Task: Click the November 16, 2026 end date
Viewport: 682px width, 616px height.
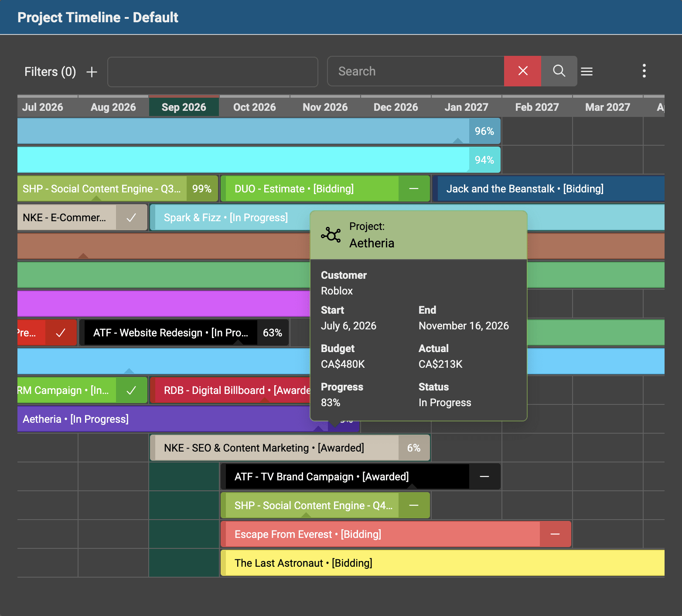Action: (x=464, y=326)
